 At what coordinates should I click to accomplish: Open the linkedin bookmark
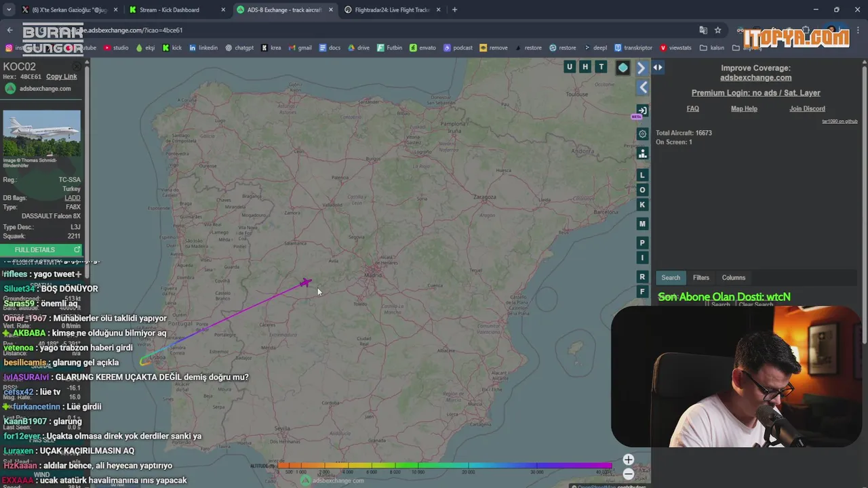203,48
